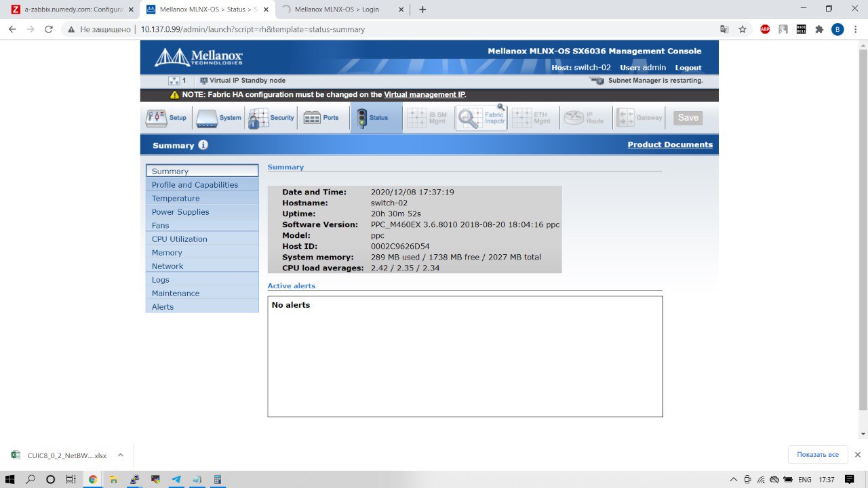Reload the current page

pos(48,29)
